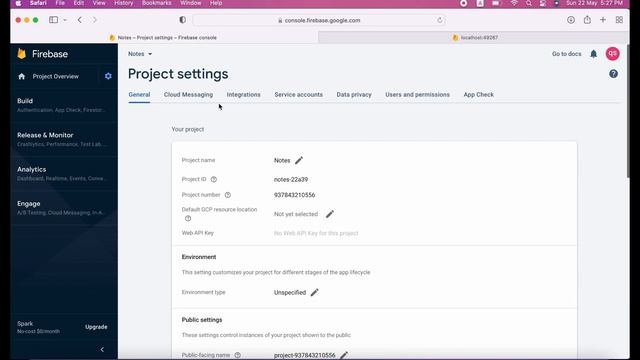The image size is (640, 360).
Task: Open Spotlight search in menu bar
Action: (x=529, y=3)
